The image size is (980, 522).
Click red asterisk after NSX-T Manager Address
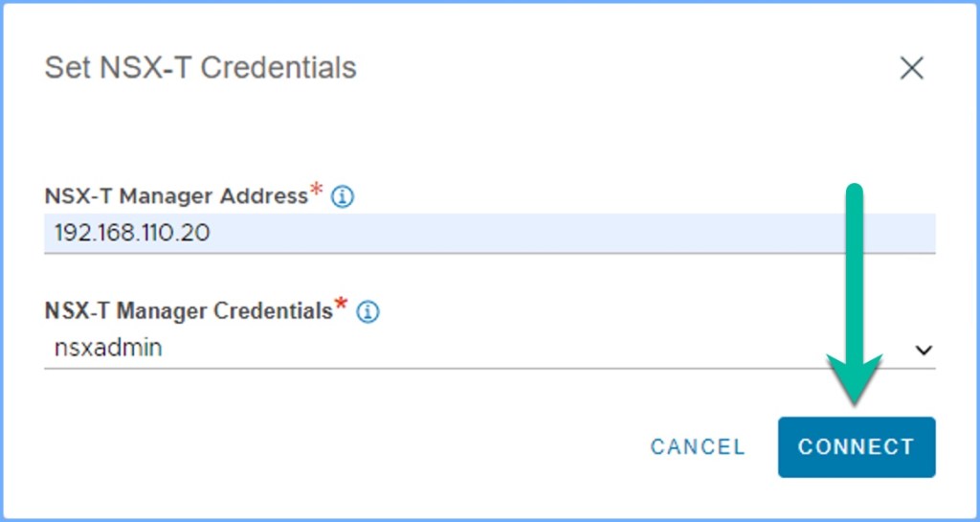click(317, 192)
